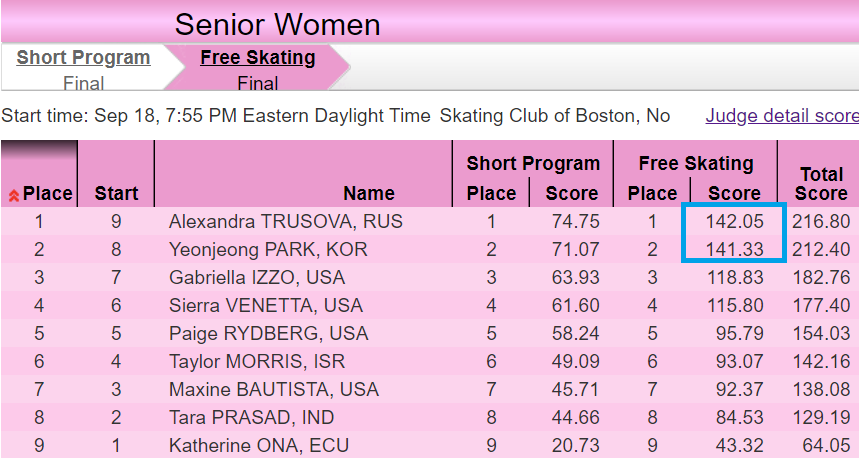
Task: Open the Short Program tab
Action: [x=83, y=58]
